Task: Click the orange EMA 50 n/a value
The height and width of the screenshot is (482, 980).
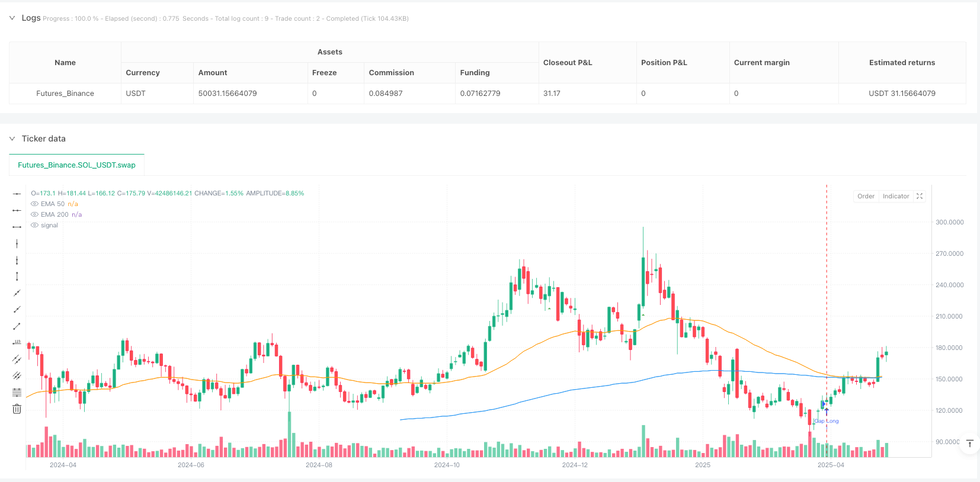Action: 73,204
